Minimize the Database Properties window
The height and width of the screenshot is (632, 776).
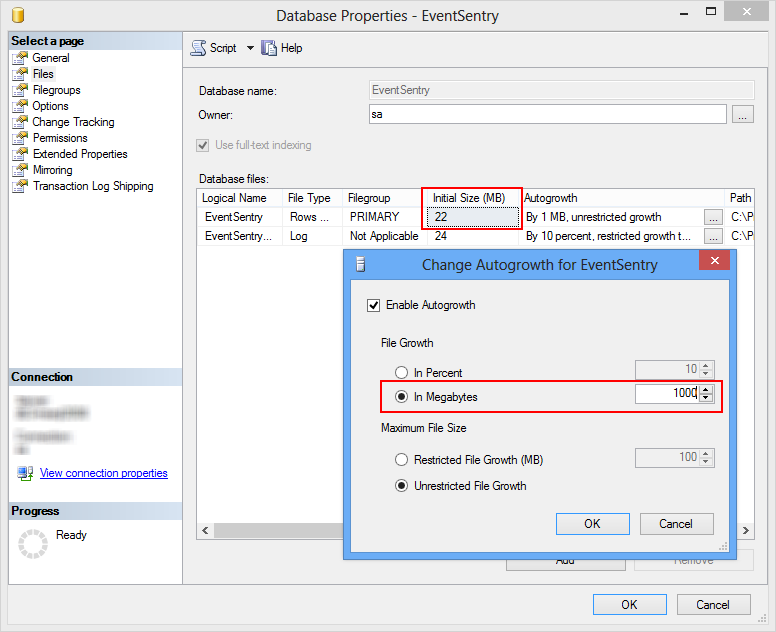[x=684, y=13]
